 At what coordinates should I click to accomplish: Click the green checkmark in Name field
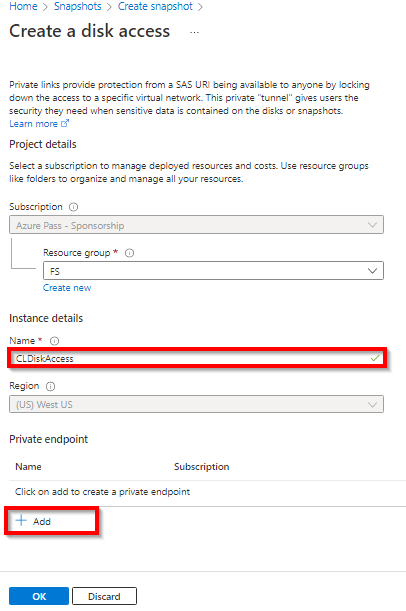[x=375, y=358]
